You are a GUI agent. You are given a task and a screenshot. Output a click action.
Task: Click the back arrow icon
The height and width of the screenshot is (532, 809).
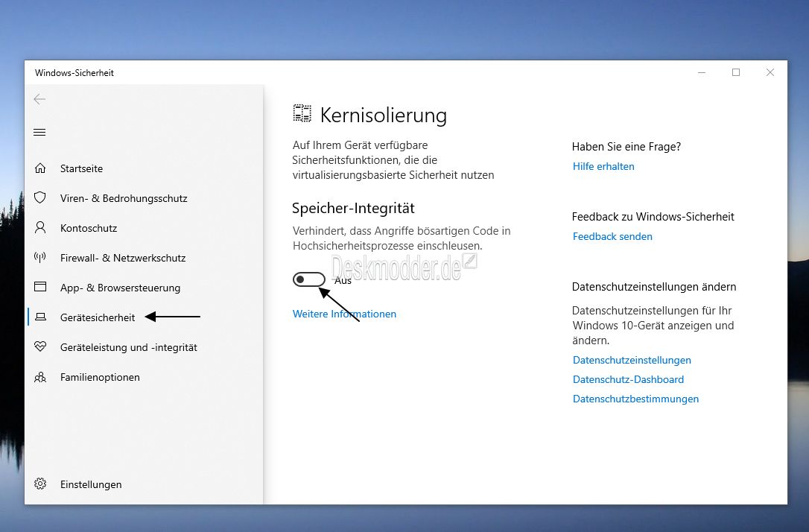click(x=39, y=99)
